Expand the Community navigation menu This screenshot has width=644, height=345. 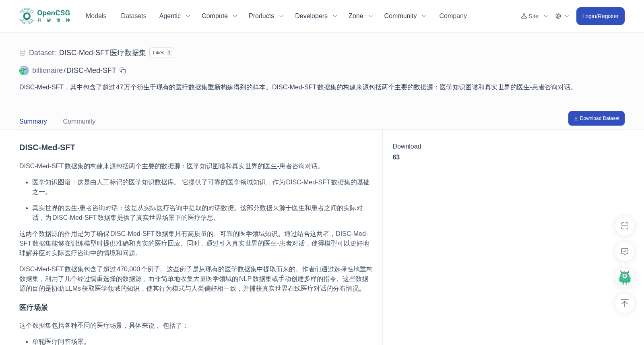pos(405,16)
